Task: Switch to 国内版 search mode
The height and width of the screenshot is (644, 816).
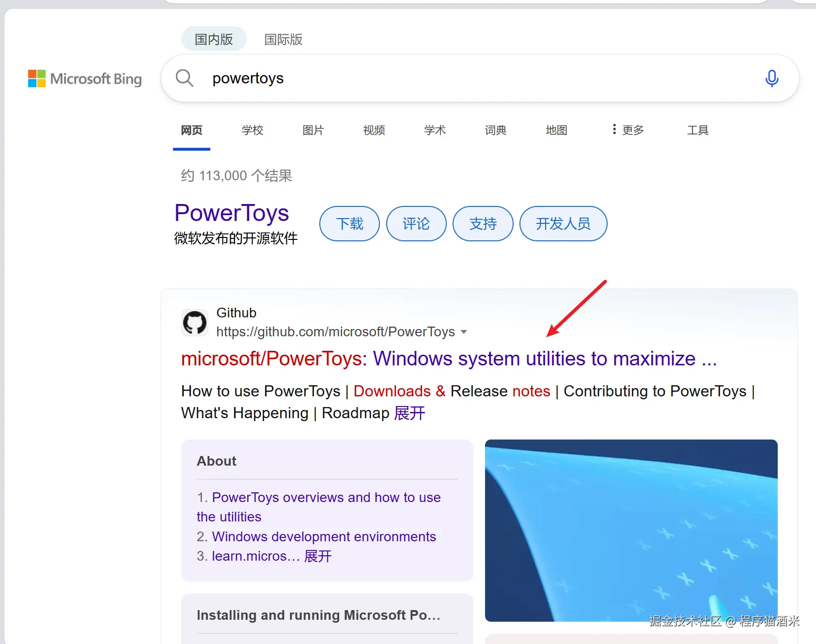Action: (214, 39)
